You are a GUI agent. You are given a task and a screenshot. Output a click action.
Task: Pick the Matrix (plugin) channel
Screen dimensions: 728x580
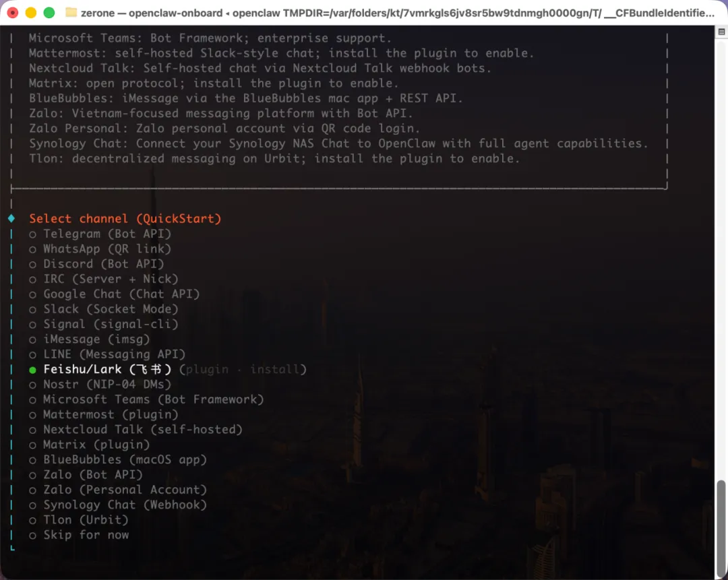[x=89, y=445]
